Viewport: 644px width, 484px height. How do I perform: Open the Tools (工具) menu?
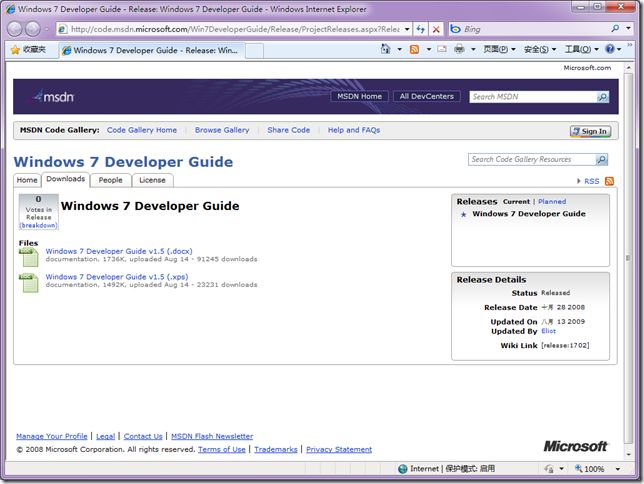582,50
